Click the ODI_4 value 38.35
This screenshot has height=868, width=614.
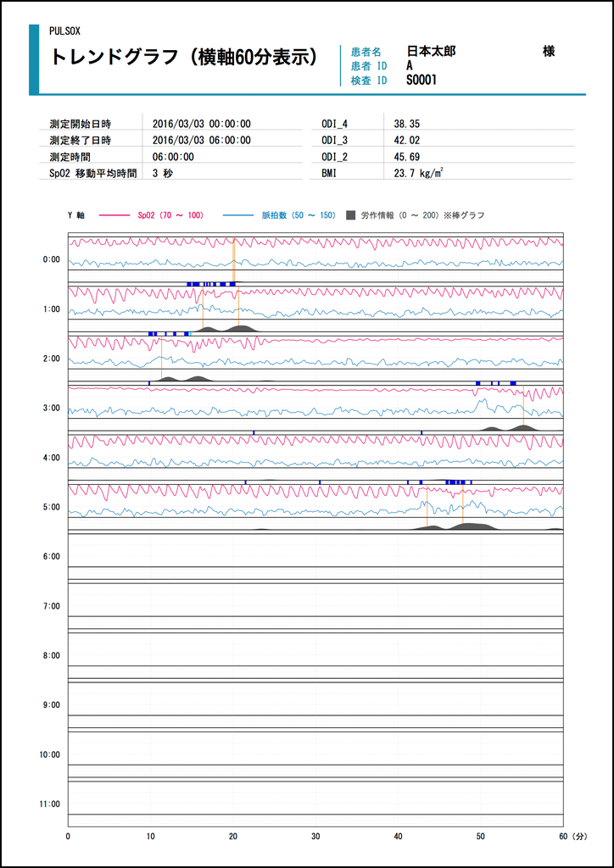pos(407,124)
